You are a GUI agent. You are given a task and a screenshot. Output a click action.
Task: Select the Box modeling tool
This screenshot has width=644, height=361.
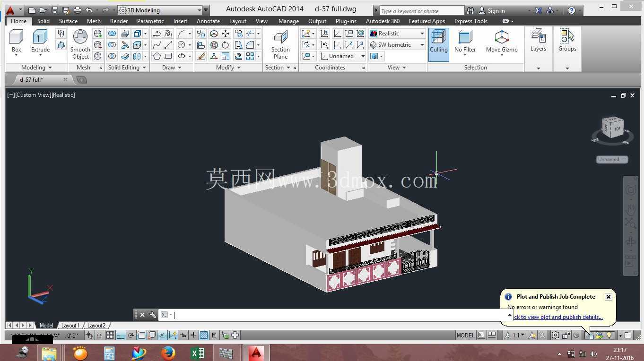click(x=16, y=42)
